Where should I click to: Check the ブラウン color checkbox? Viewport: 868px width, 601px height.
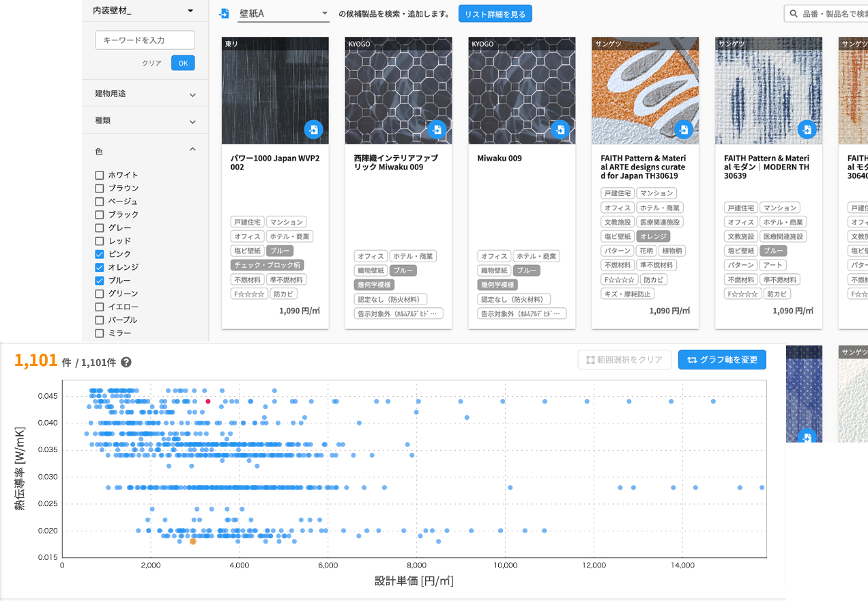(x=100, y=188)
